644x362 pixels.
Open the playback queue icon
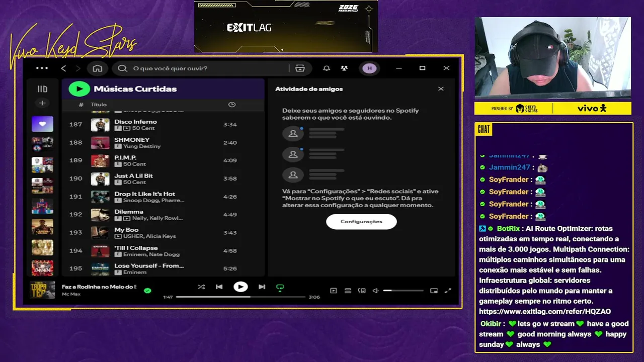348,291
